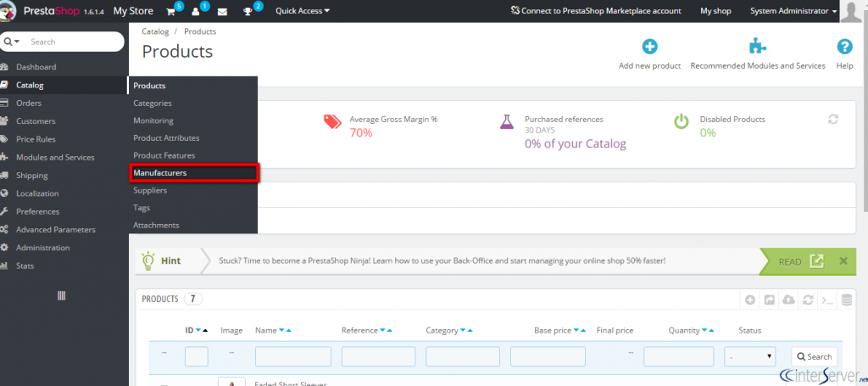Open Customers in the sidebar

tap(36, 121)
